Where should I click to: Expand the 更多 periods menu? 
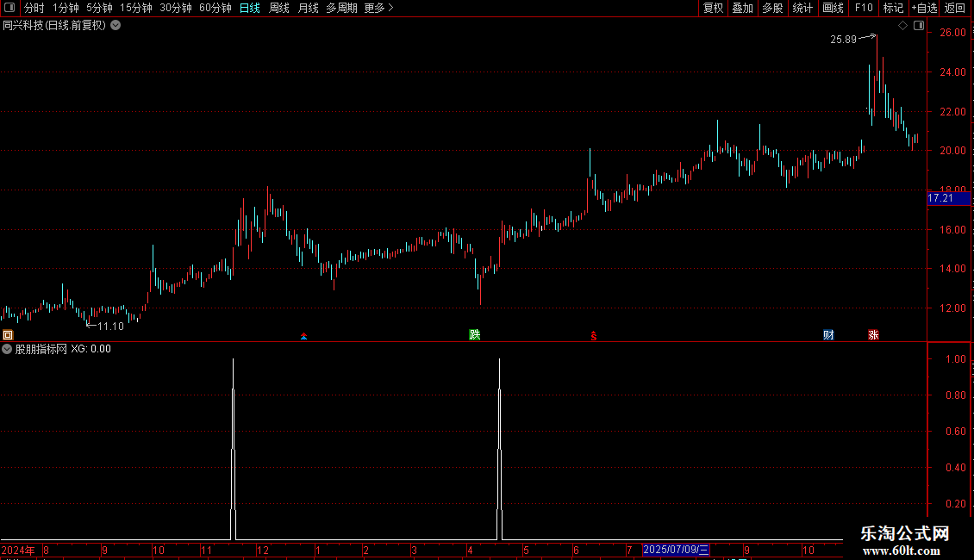click(378, 8)
